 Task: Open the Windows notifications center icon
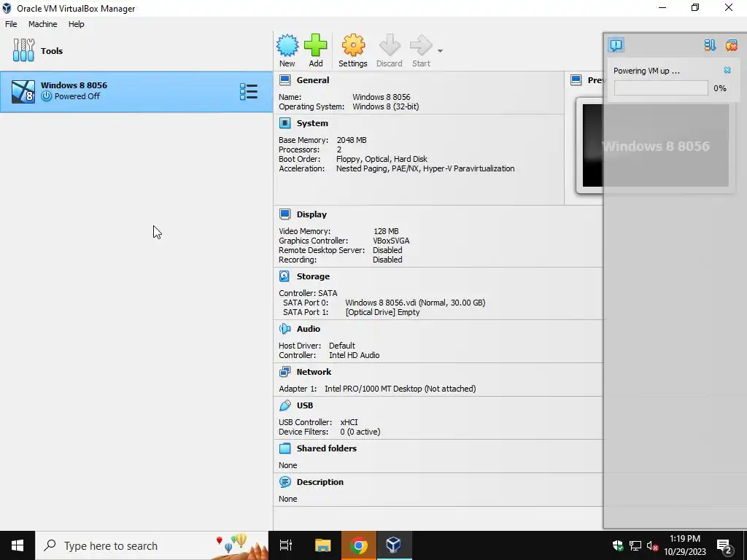click(724, 546)
